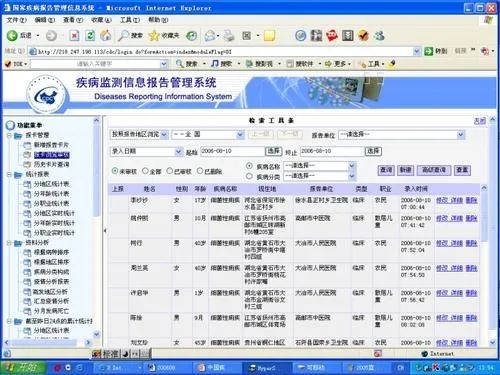Open the address bar URL dropdown

point(416,51)
